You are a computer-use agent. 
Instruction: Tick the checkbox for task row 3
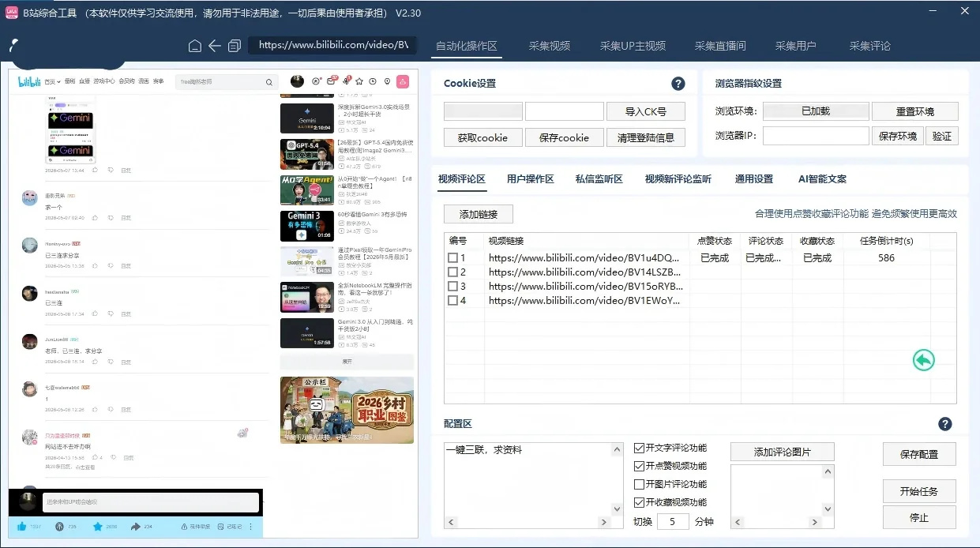452,286
